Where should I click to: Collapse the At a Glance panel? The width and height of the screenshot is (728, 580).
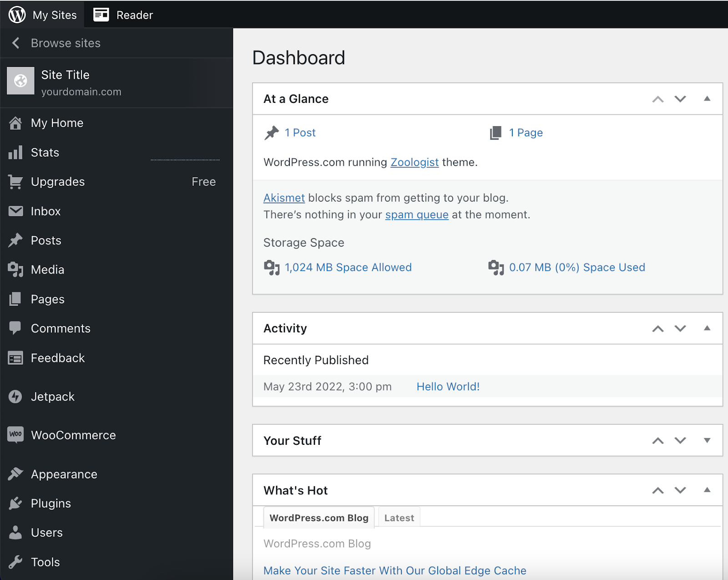(707, 98)
